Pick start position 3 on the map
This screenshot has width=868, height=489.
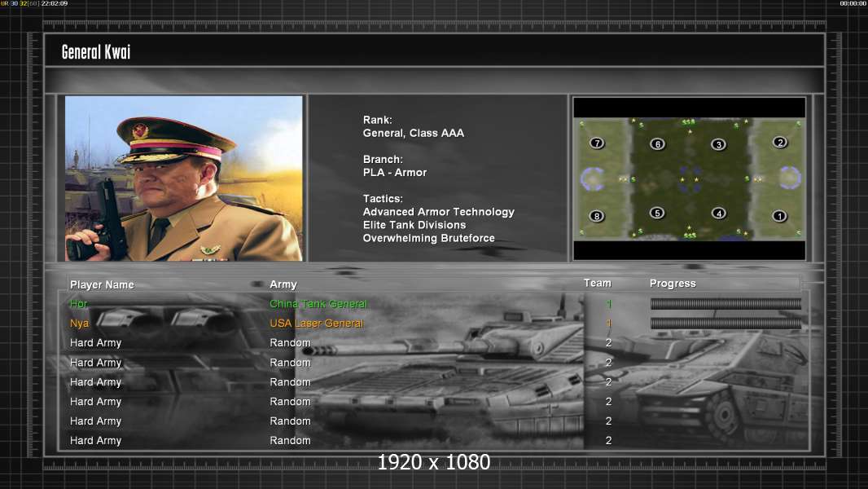coord(718,144)
